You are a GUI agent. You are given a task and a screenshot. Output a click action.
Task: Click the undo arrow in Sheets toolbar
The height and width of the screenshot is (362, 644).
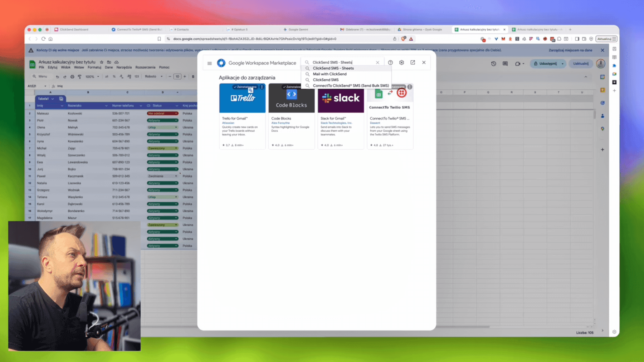coord(57,76)
